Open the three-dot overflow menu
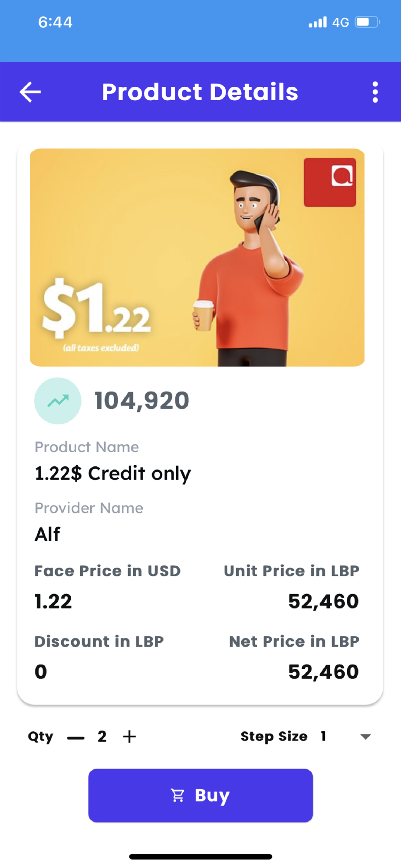The height and width of the screenshot is (868, 401). click(x=375, y=92)
